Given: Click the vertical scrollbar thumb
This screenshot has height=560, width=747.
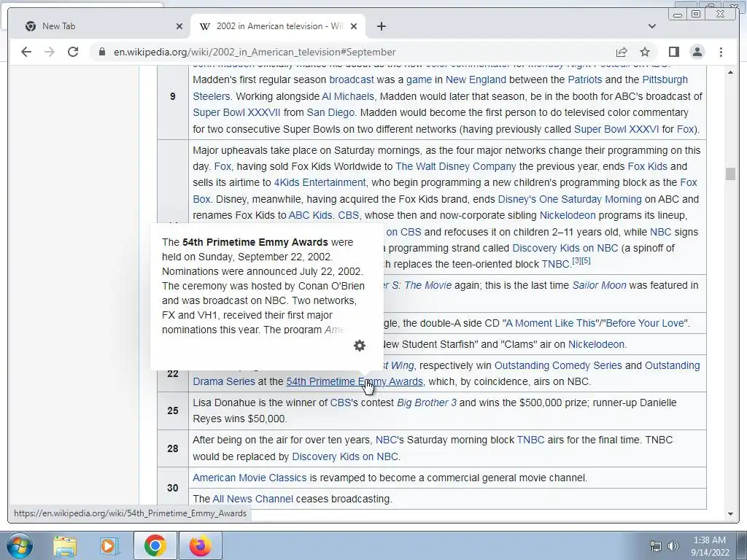Looking at the screenshot, I should pos(731,174).
